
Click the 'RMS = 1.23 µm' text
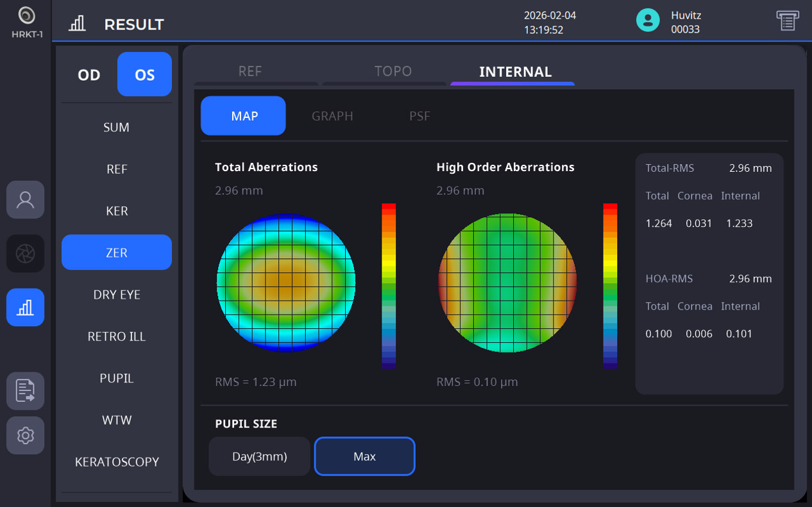coord(256,382)
